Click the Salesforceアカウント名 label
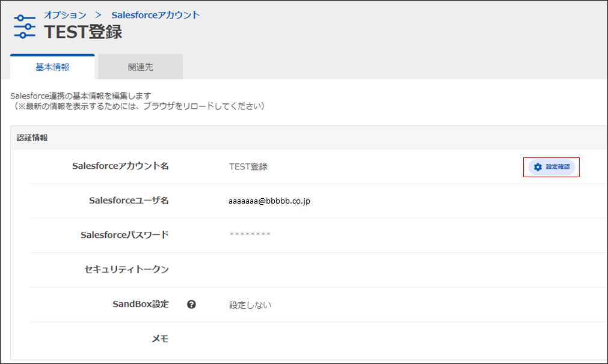The width and height of the screenshot is (608, 364). click(x=121, y=166)
